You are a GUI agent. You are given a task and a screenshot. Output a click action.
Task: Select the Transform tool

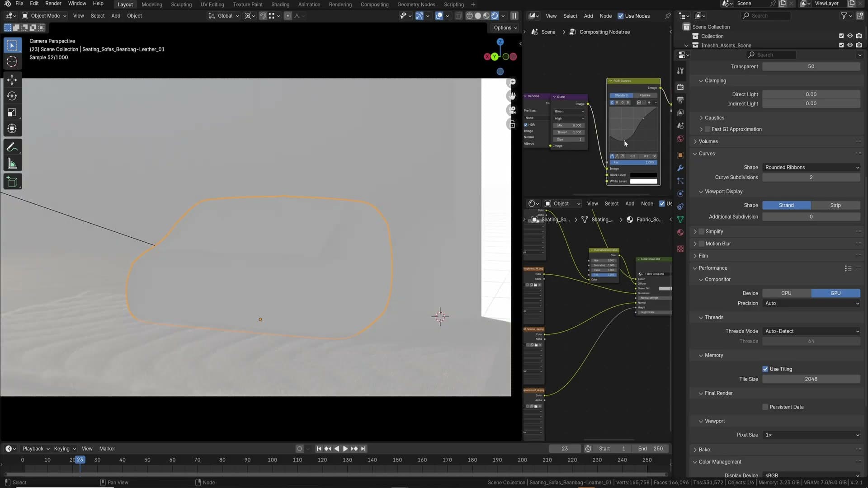[x=12, y=129]
